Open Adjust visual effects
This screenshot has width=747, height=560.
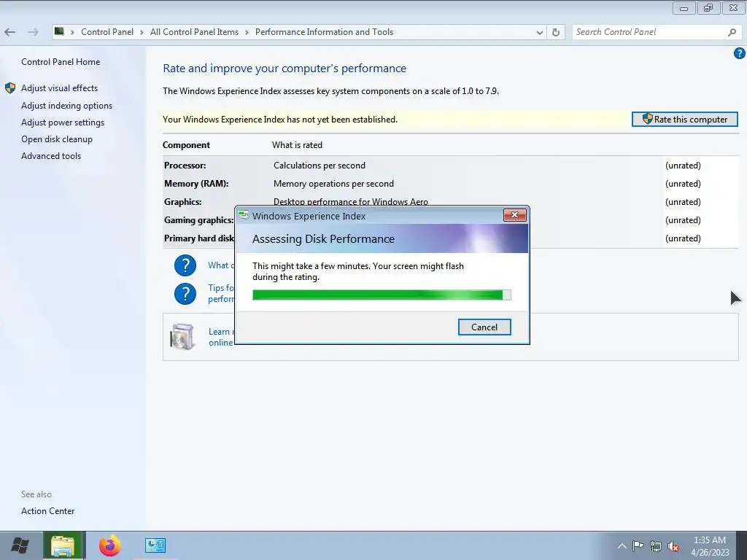(59, 88)
